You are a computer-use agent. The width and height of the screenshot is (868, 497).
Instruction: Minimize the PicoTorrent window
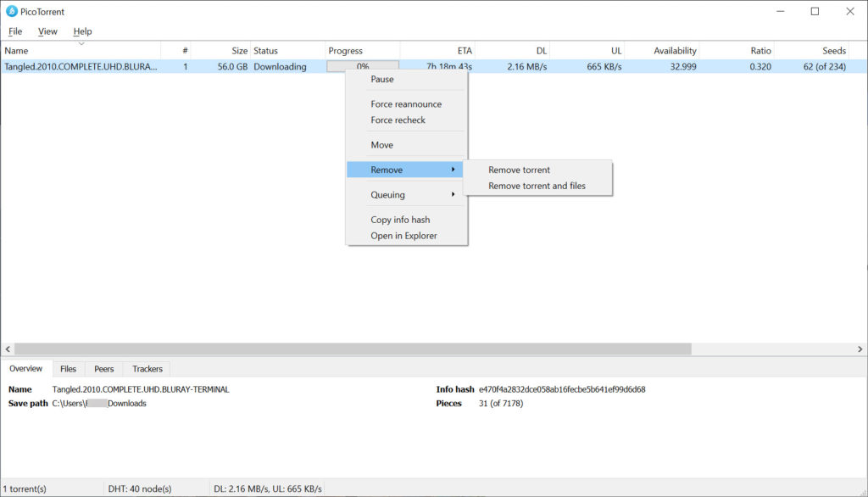coord(781,11)
